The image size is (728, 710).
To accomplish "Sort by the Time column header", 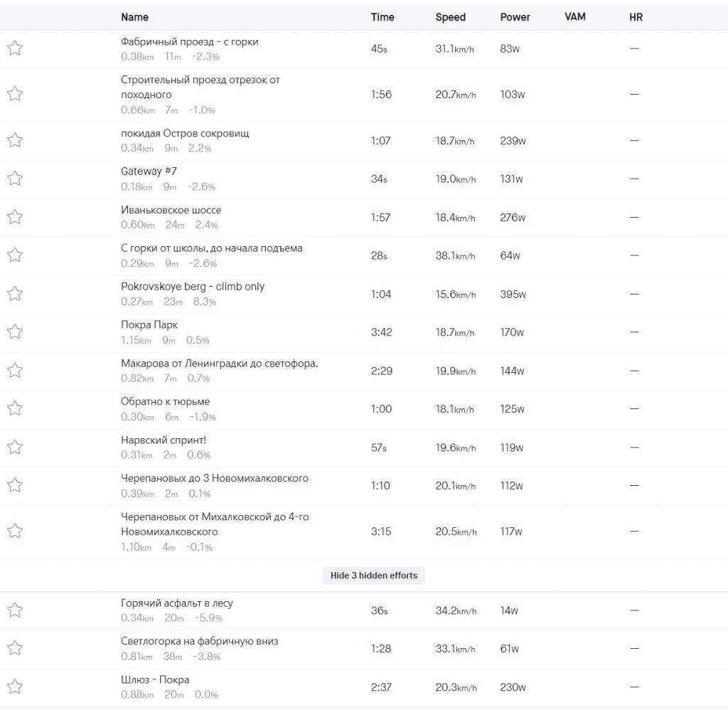I will 382,17.
